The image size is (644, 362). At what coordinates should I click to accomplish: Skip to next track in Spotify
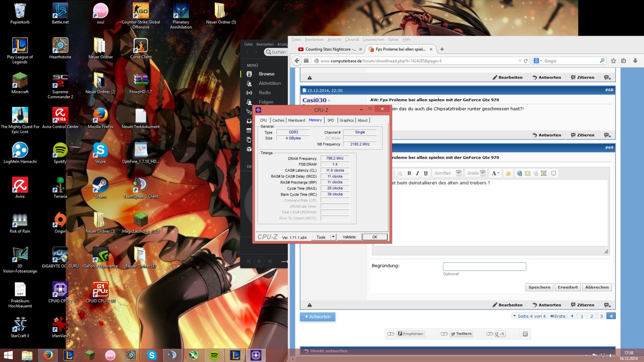point(270,261)
